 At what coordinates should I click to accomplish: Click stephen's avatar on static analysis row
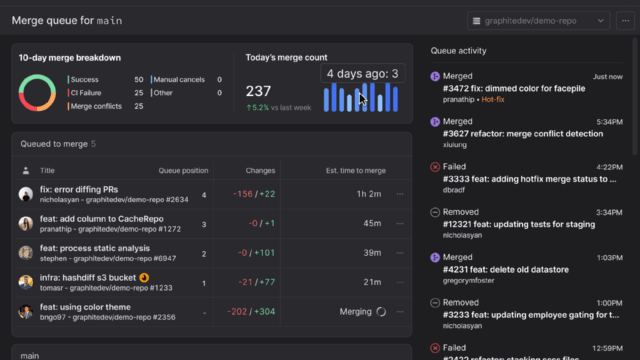pos(26,253)
